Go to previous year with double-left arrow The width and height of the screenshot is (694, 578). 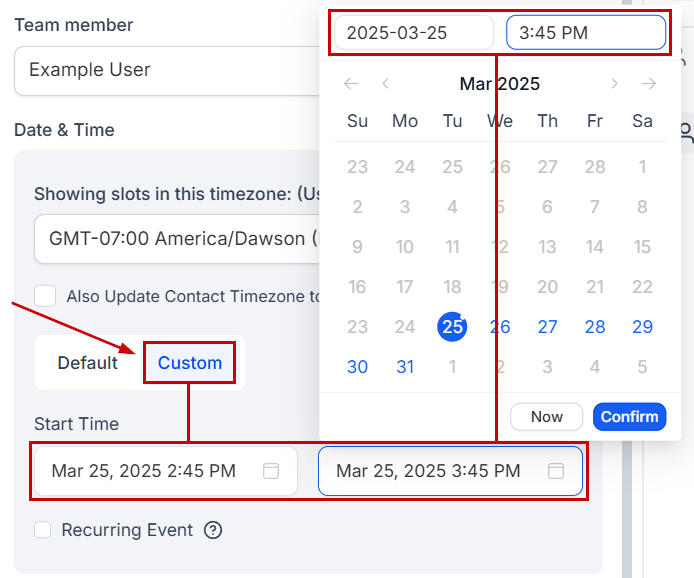click(x=351, y=84)
